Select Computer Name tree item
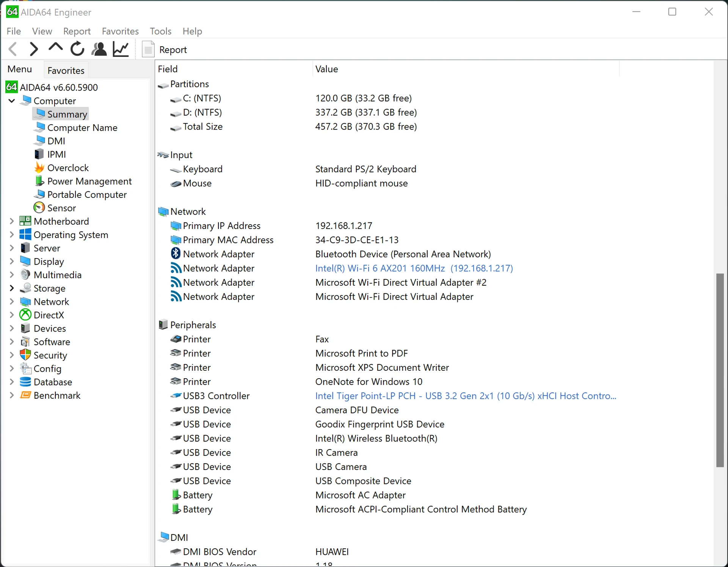728x567 pixels. pyautogui.click(x=82, y=128)
